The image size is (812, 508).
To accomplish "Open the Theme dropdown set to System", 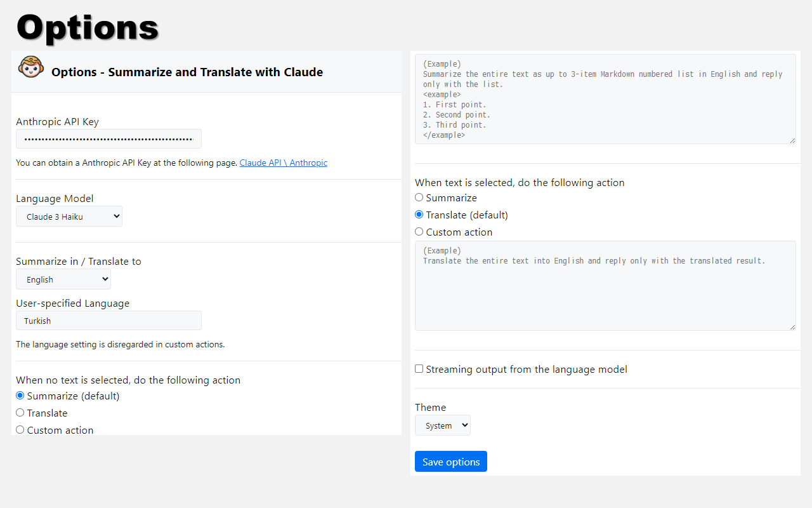I will point(442,425).
